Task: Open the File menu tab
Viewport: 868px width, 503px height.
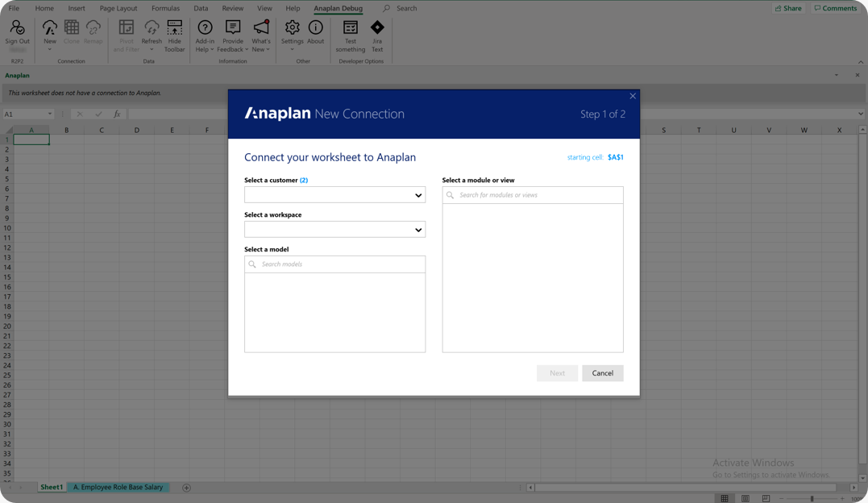Action: click(14, 8)
